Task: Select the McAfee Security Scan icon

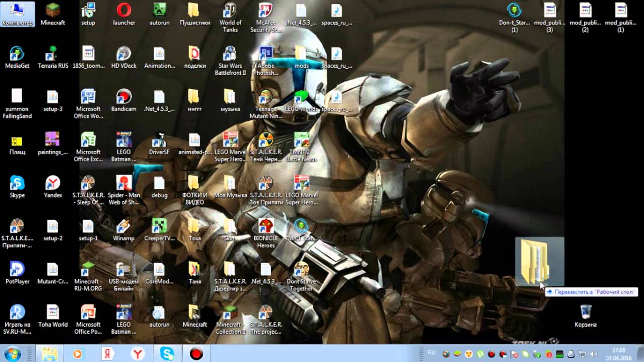Action: [x=266, y=18]
